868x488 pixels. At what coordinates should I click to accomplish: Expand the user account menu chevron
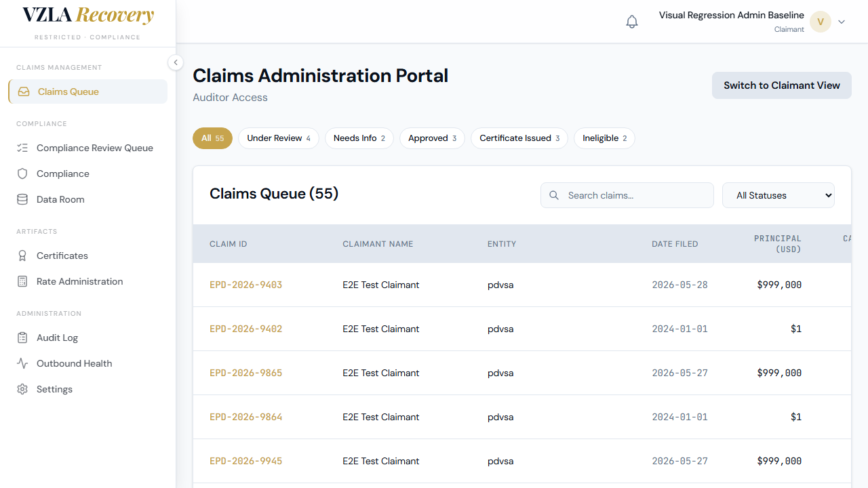842,22
